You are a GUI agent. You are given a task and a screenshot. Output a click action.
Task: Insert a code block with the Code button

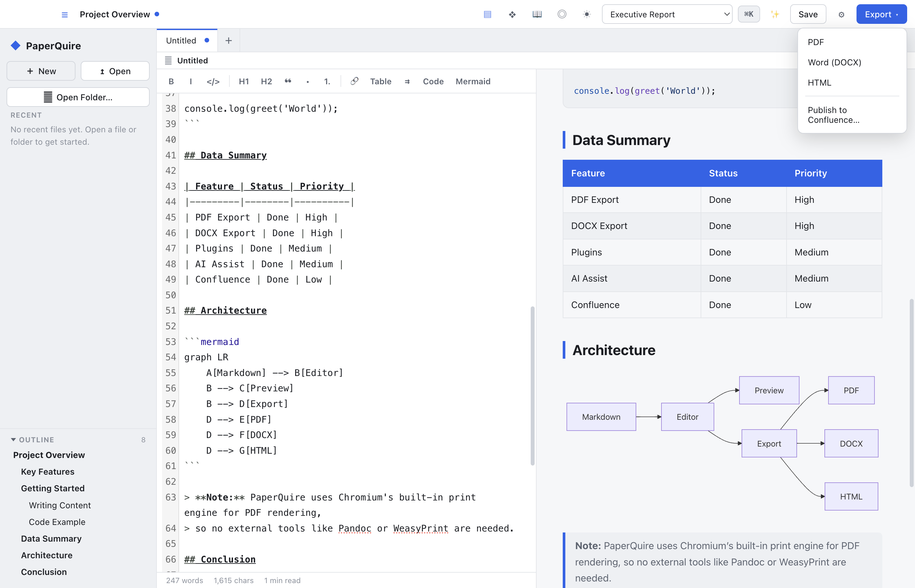[x=433, y=81]
